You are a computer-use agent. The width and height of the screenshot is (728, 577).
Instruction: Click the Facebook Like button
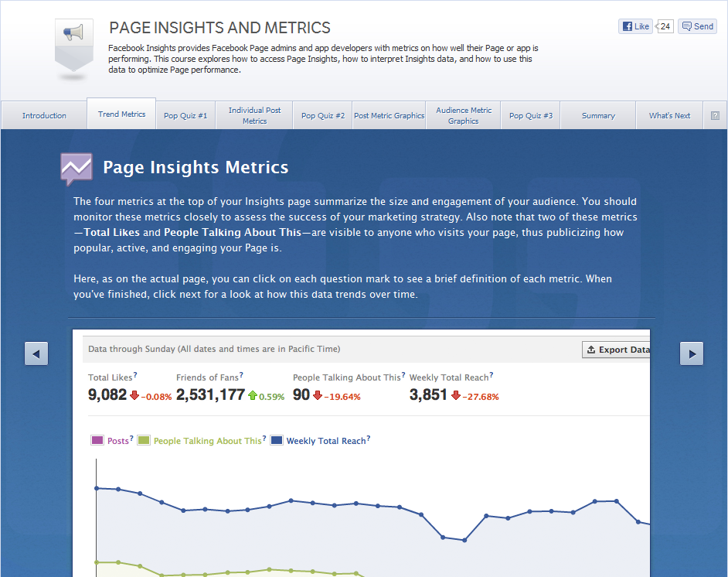coord(635,26)
